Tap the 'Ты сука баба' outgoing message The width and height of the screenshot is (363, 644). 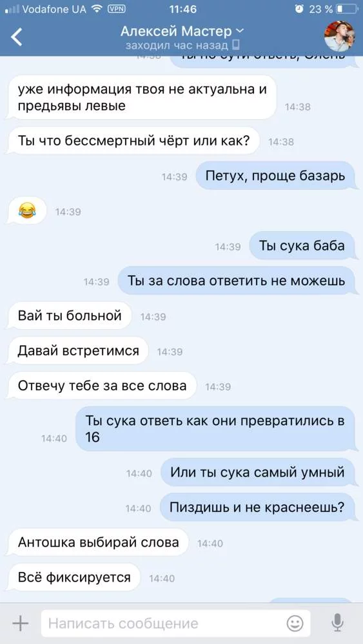click(302, 245)
